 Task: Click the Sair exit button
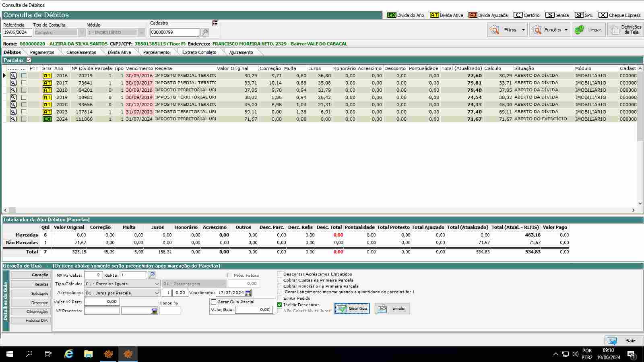(623, 341)
